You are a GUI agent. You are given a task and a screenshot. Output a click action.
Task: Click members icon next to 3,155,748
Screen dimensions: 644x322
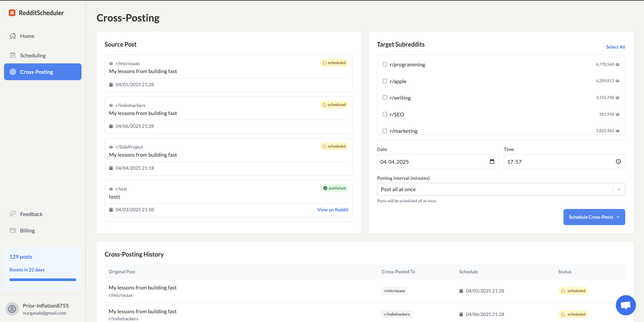[618, 98]
